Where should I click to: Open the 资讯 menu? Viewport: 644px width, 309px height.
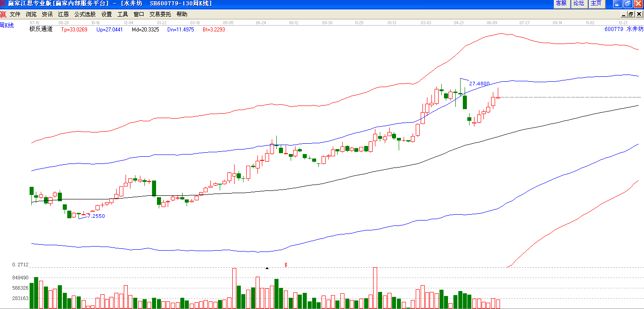point(47,14)
